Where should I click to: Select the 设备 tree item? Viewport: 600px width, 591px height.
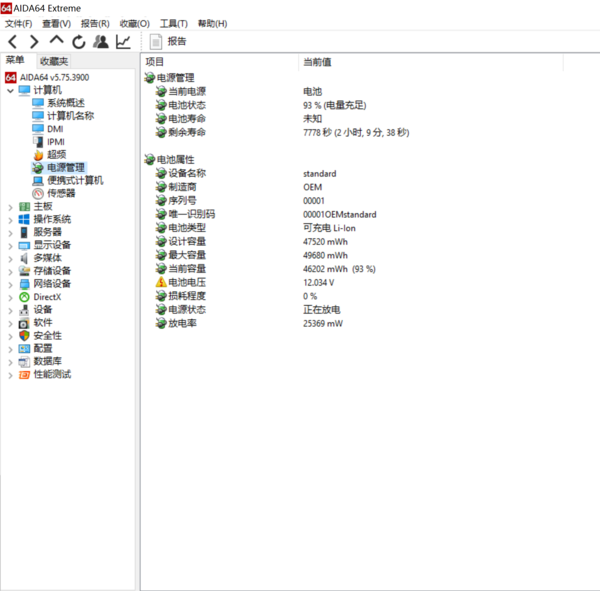(43, 310)
